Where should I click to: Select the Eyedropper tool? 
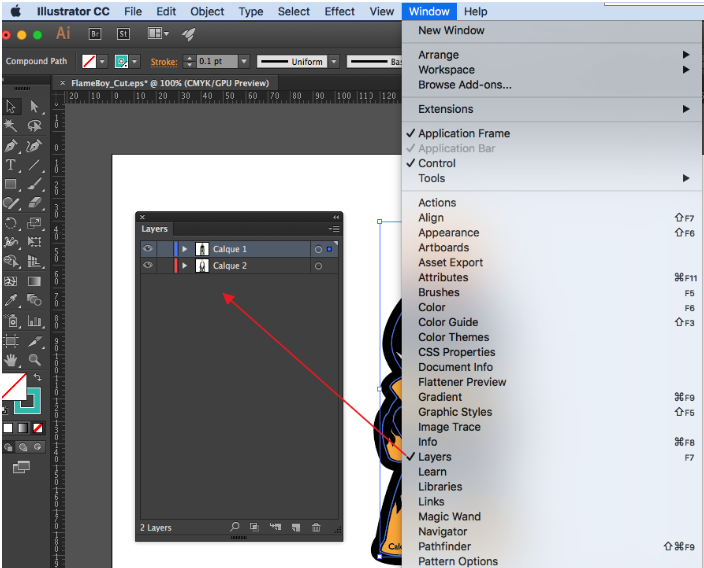pos(11,300)
